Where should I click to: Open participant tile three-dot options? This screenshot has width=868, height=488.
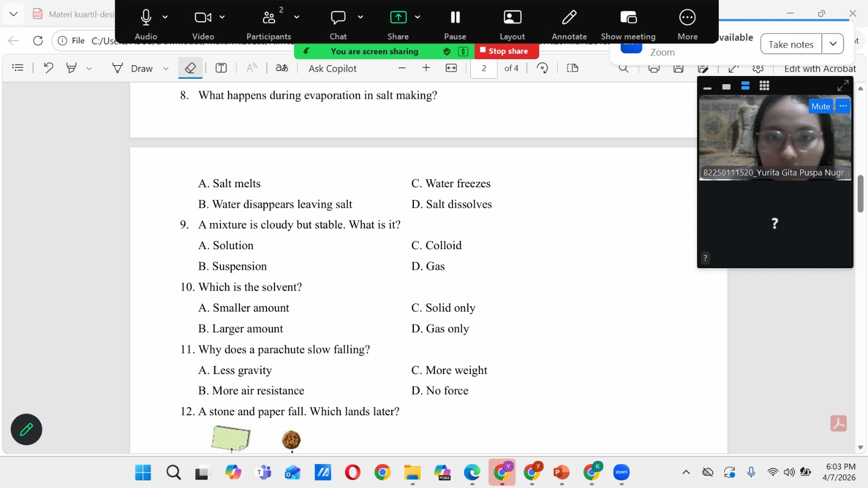tap(843, 106)
